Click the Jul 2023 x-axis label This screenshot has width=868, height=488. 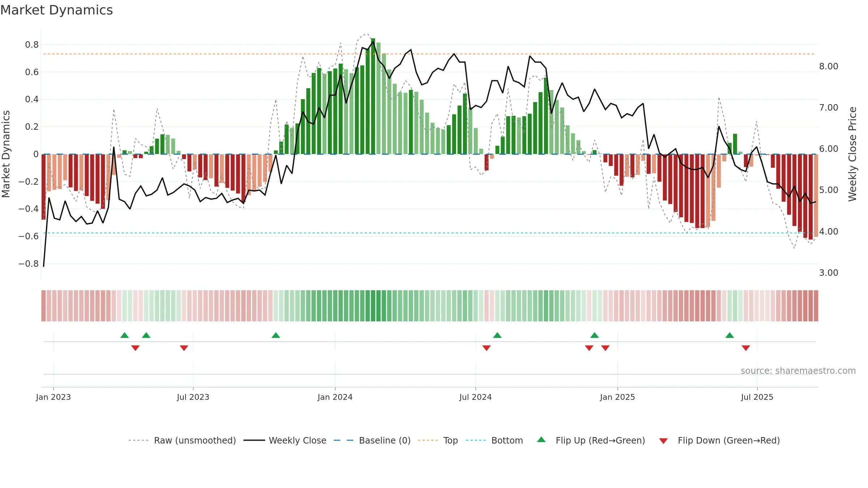click(x=193, y=397)
